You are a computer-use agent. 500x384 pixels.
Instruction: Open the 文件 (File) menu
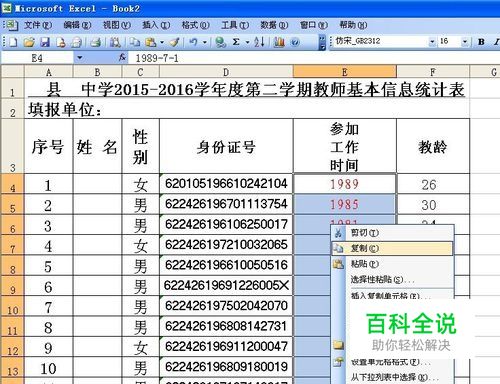click(38, 25)
